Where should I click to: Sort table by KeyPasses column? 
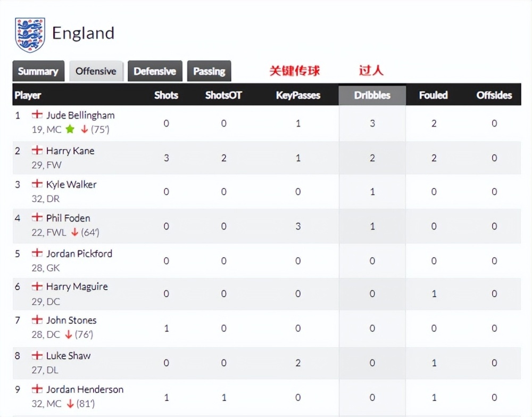tap(298, 95)
